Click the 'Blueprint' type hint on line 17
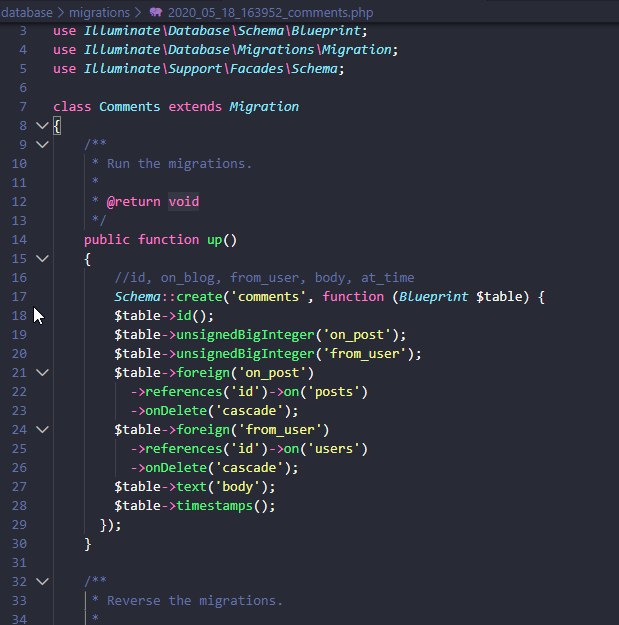 (x=433, y=297)
